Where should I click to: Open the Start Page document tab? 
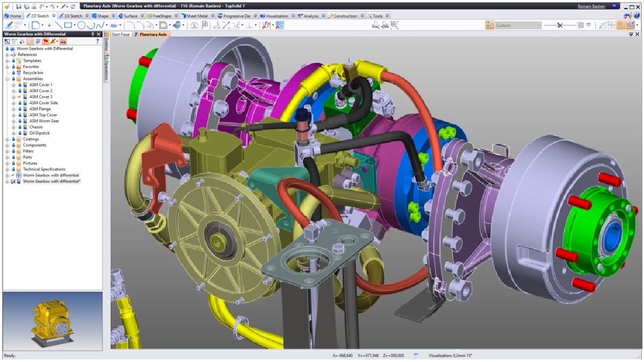pos(120,34)
